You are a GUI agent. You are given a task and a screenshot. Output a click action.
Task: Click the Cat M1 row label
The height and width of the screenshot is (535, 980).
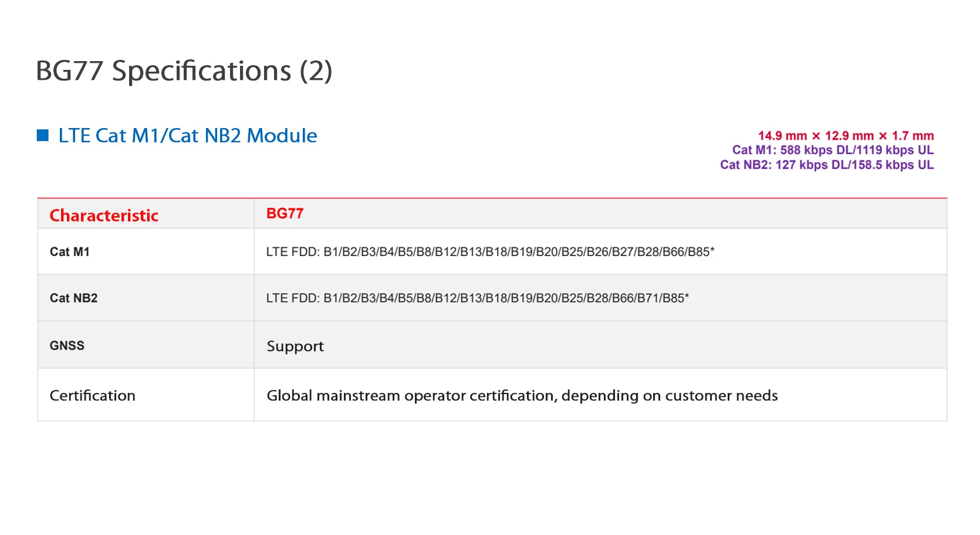(x=69, y=252)
